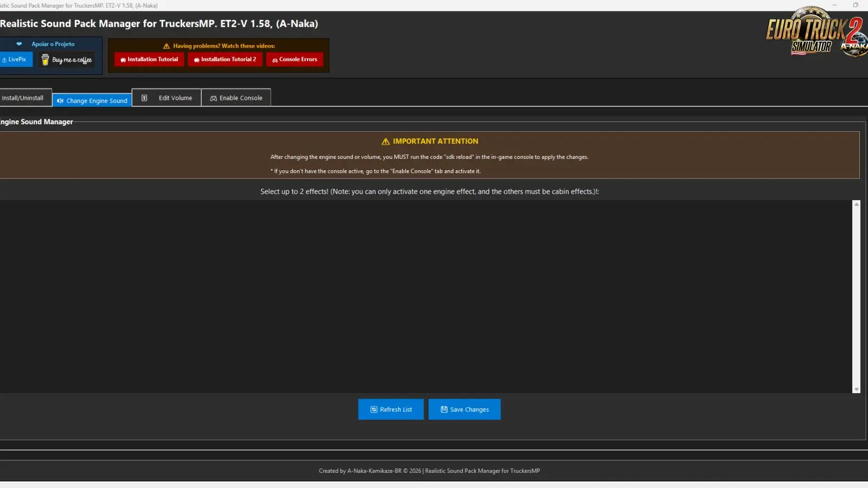Click warning icon beside Having problems text
The width and height of the screenshot is (868, 488).
[167, 46]
